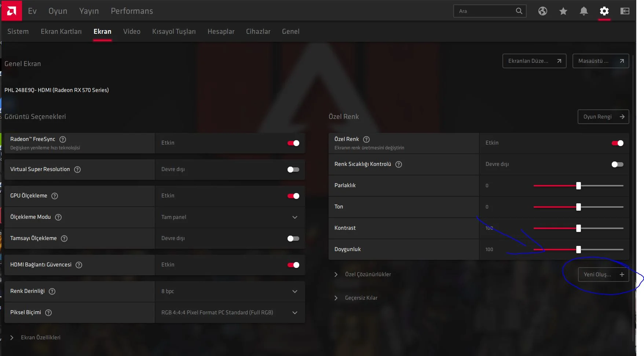Disable the Radeon FreeSync toggle
The width and height of the screenshot is (644, 356).
point(293,143)
